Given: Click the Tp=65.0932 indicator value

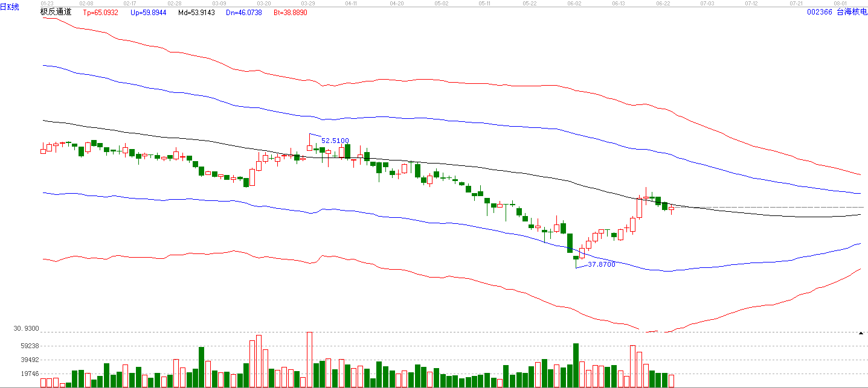Looking at the screenshot, I should (100, 12).
